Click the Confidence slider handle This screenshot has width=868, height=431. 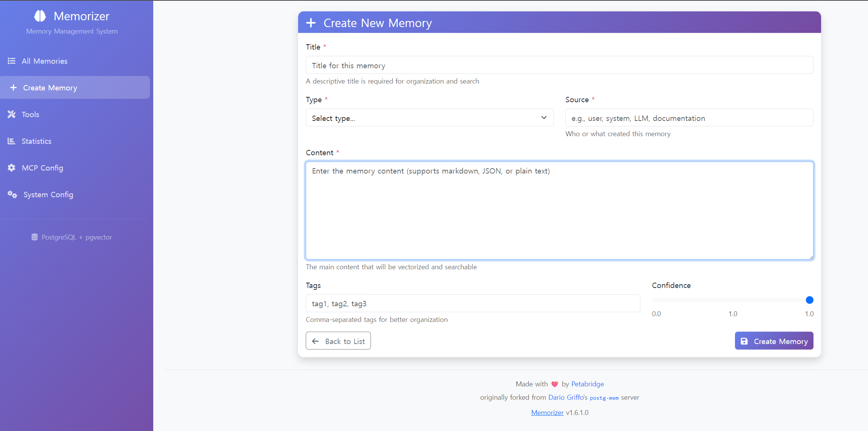point(809,300)
